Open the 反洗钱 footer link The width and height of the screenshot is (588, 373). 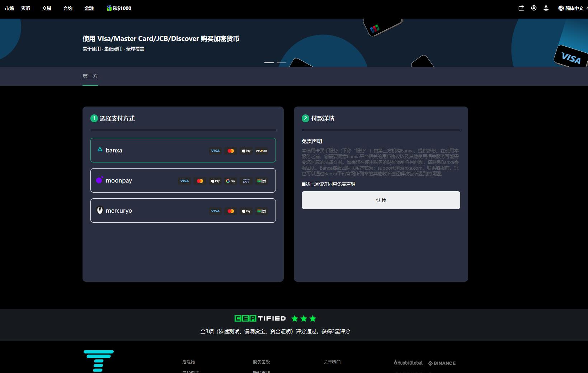point(189,362)
